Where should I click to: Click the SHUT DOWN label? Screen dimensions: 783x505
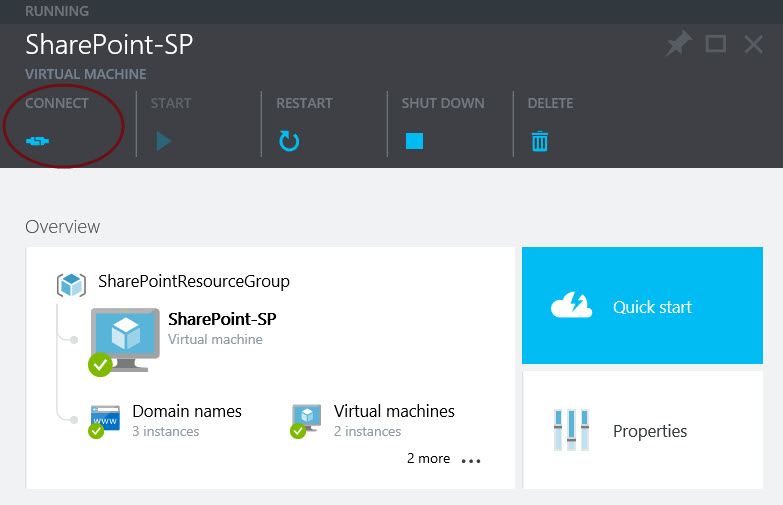click(443, 103)
